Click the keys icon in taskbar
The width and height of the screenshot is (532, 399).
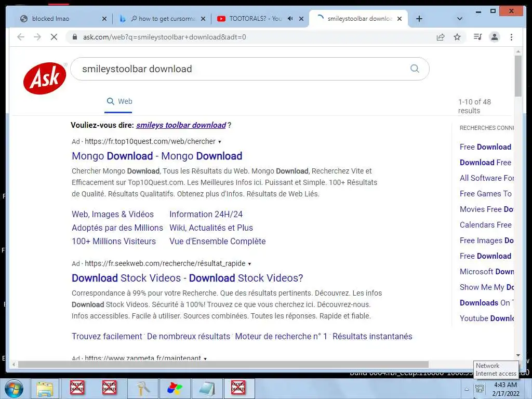(x=143, y=389)
